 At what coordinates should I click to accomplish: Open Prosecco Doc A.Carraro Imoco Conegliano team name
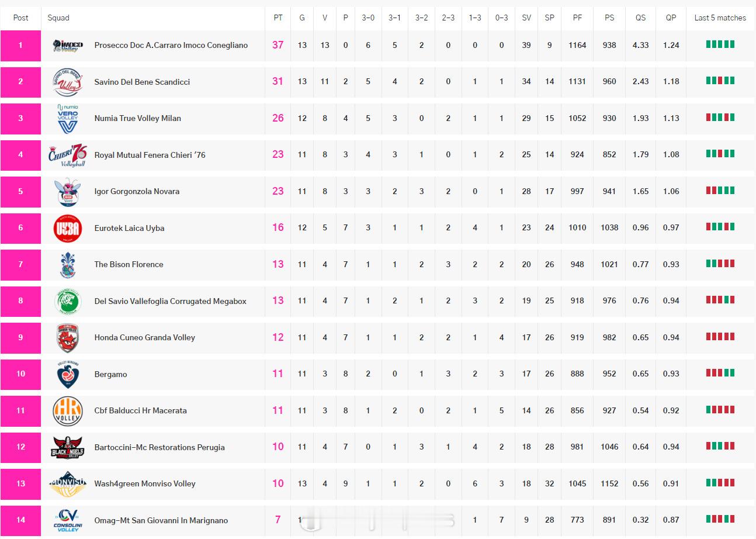tap(171, 46)
